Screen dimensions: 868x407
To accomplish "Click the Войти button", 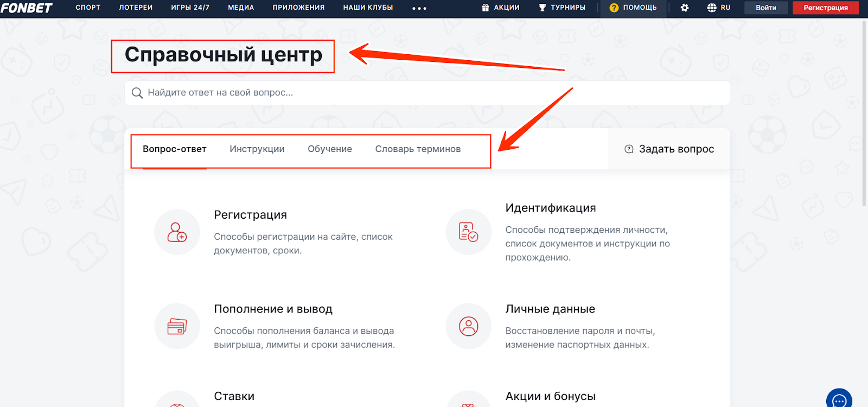I will click(x=766, y=8).
